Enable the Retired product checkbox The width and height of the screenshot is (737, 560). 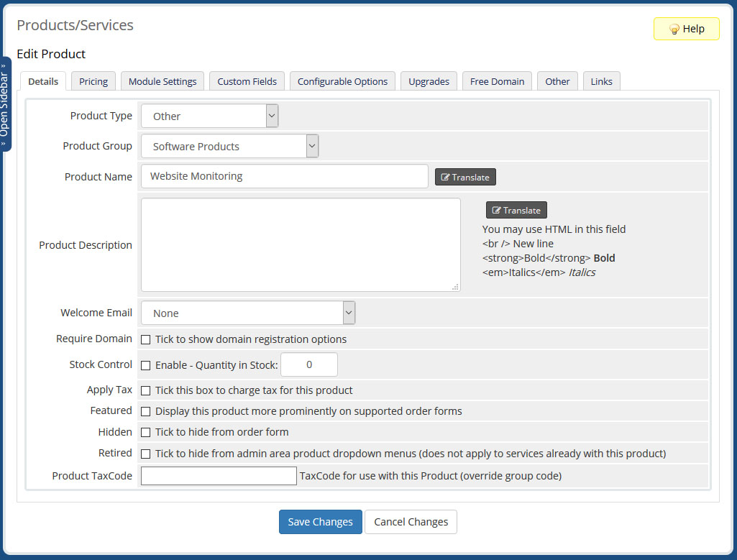tap(146, 454)
